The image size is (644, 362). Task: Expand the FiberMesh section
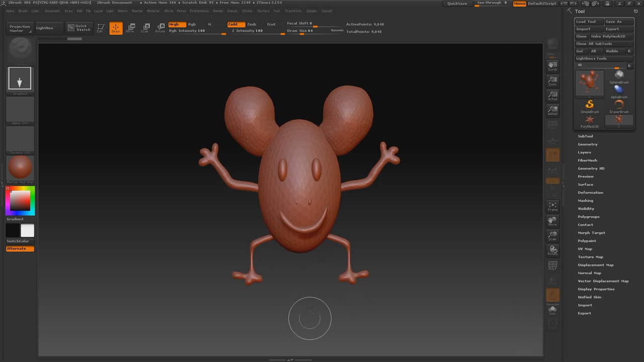(588, 160)
